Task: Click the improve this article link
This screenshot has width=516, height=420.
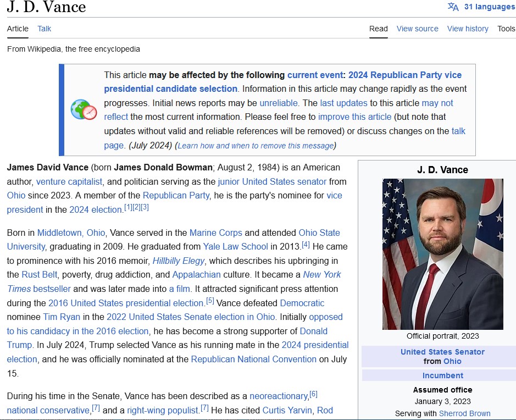Action: coord(355,117)
